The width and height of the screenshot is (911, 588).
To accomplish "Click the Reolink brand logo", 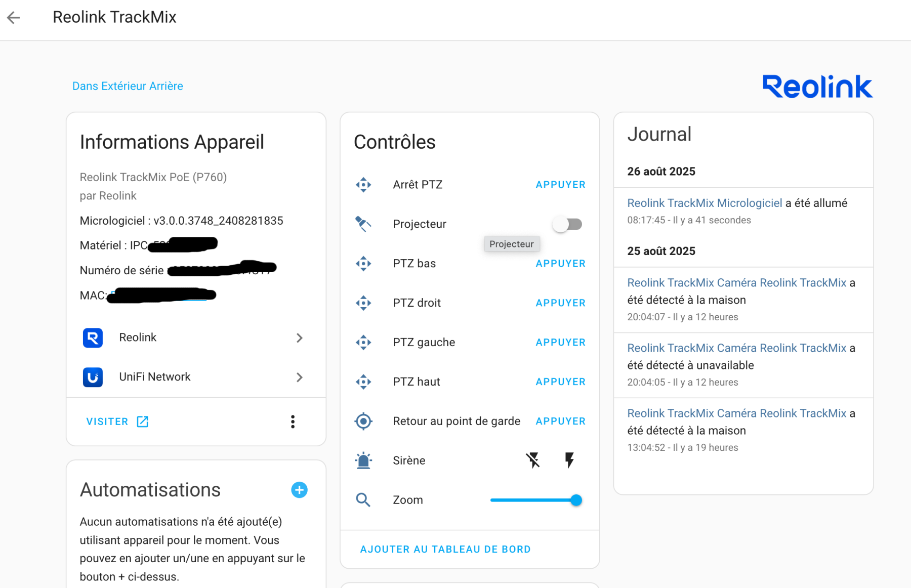I will tap(817, 87).
